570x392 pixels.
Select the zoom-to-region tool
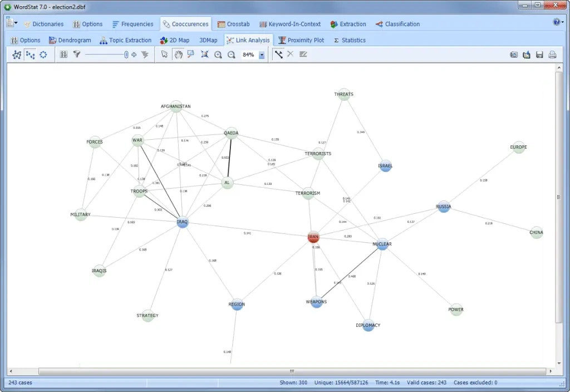click(x=191, y=55)
